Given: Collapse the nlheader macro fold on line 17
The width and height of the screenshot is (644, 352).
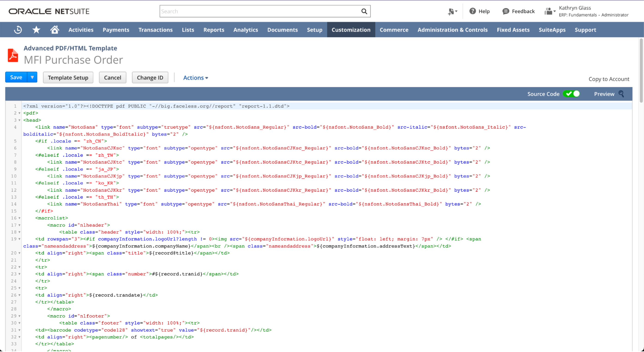Looking at the screenshot, I should 20,225.
